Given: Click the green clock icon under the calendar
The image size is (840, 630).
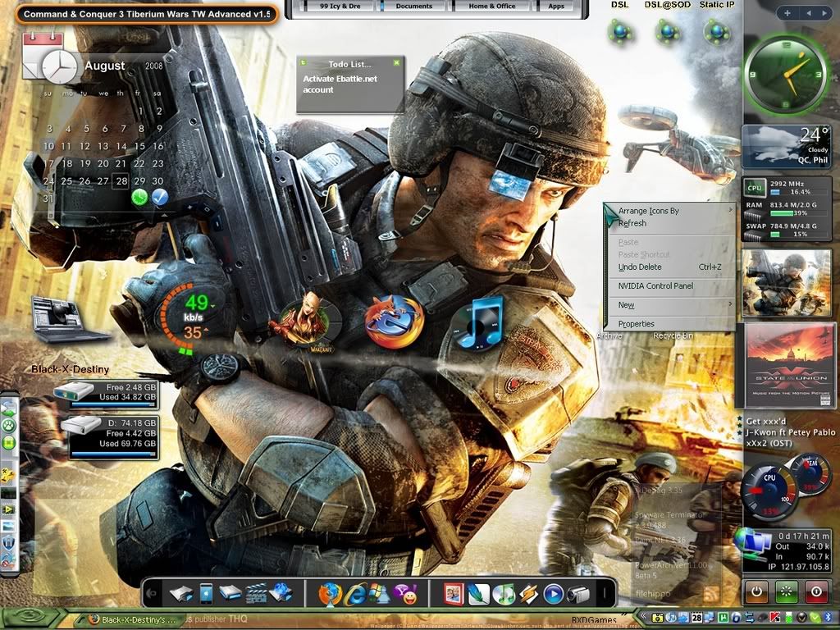Looking at the screenshot, I should (139, 197).
